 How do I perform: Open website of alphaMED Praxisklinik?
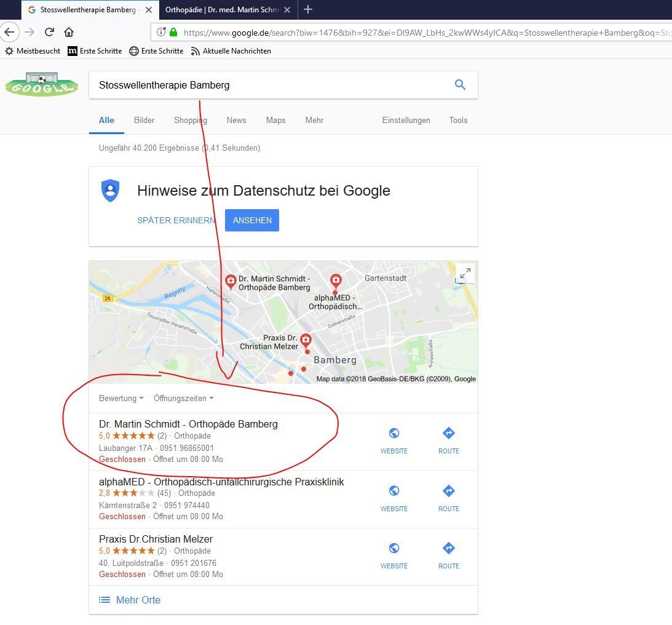click(x=394, y=498)
